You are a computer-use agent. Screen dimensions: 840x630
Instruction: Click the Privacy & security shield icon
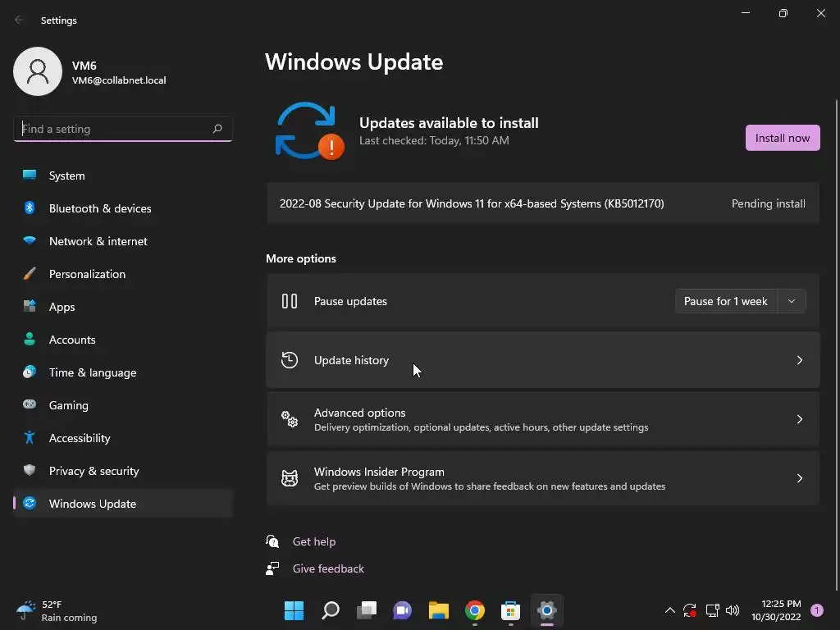click(30, 470)
